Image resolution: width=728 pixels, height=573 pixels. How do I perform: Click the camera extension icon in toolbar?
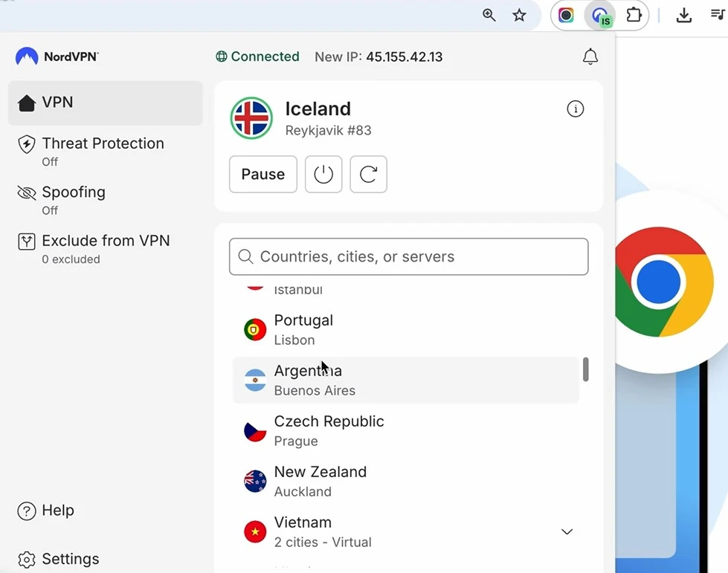click(x=566, y=16)
